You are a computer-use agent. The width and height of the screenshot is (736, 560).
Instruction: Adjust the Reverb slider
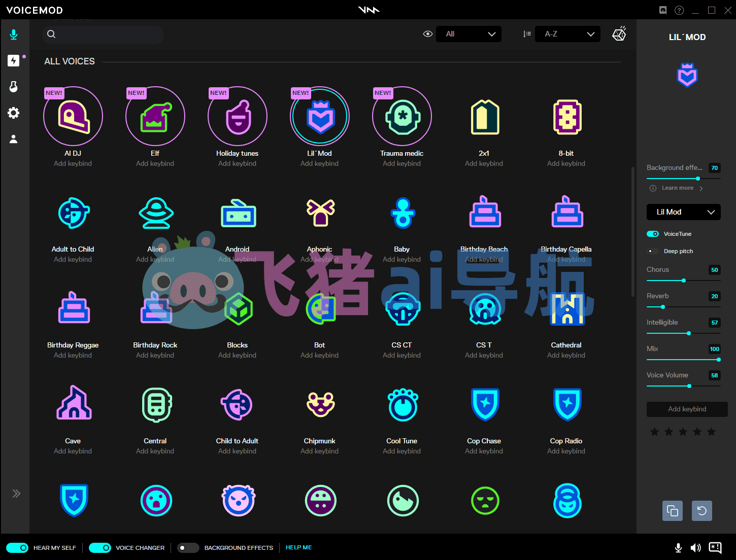684,307
